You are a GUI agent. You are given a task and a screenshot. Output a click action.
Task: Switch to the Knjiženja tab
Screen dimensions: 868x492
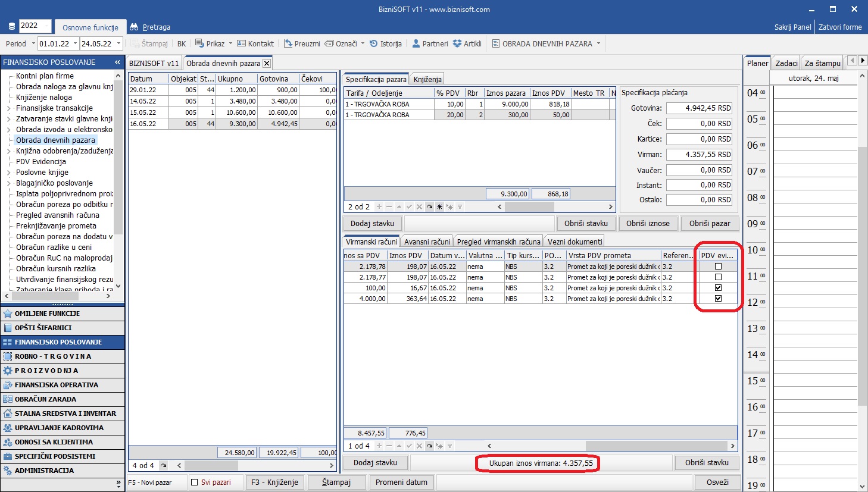[427, 79]
